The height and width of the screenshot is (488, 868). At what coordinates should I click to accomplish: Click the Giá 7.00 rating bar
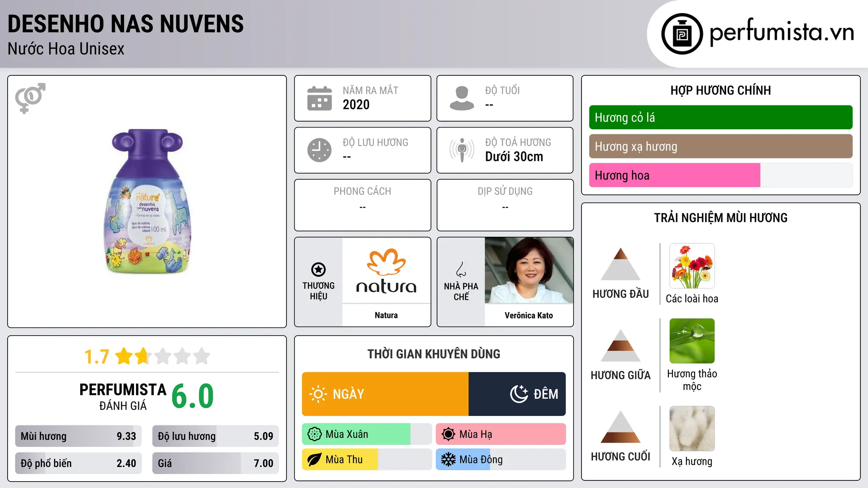(216, 463)
